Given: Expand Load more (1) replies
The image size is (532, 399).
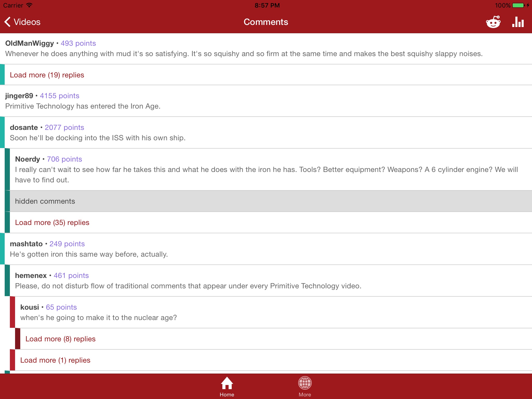Looking at the screenshot, I should pyautogui.click(x=55, y=360).
